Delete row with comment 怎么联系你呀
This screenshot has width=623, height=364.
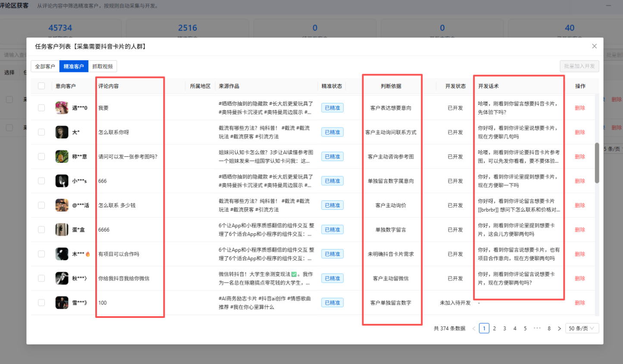coord(580,132)
